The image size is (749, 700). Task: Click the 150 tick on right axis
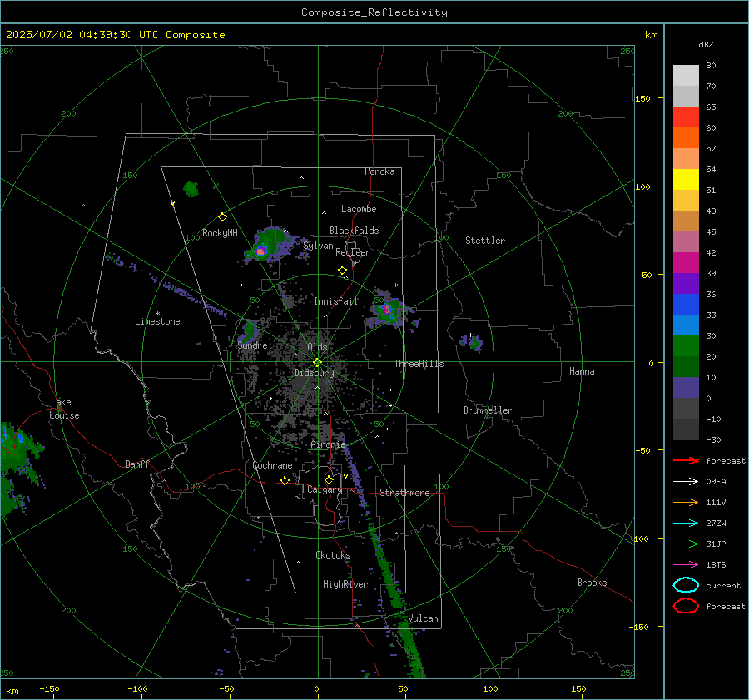point(643,98)
